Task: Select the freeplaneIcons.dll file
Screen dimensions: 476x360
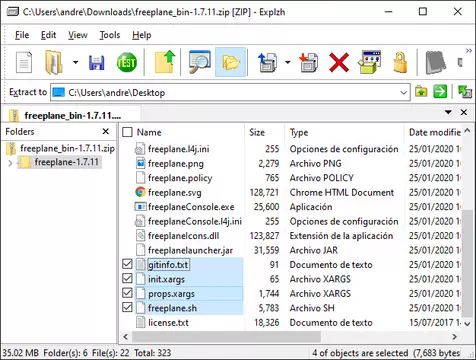Action: click(x=184, y=236)
